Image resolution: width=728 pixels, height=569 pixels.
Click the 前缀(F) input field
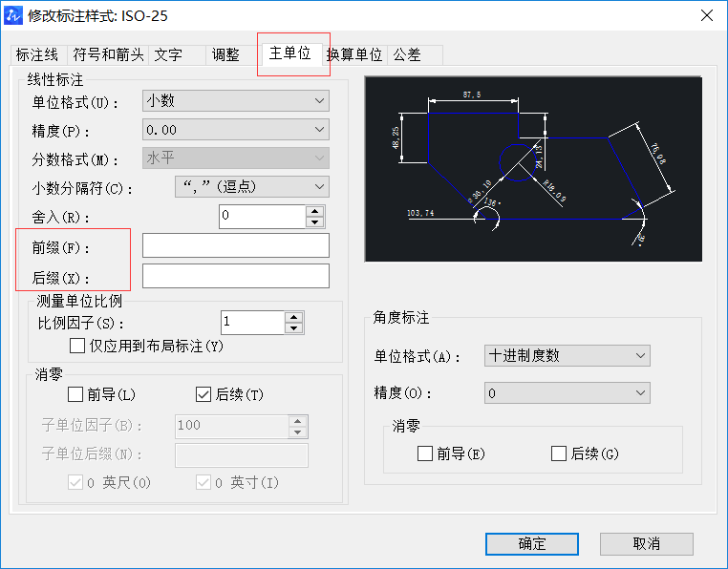tap(235, 246)
